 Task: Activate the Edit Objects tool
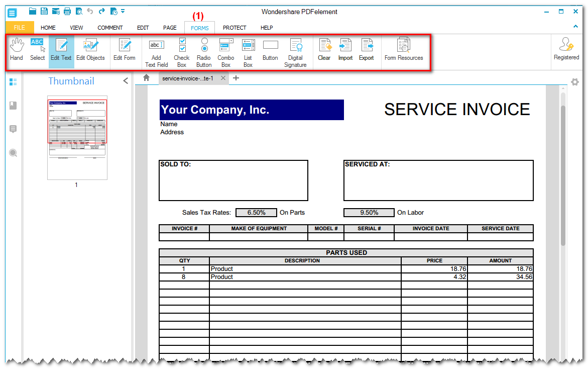tap(90, 50)
